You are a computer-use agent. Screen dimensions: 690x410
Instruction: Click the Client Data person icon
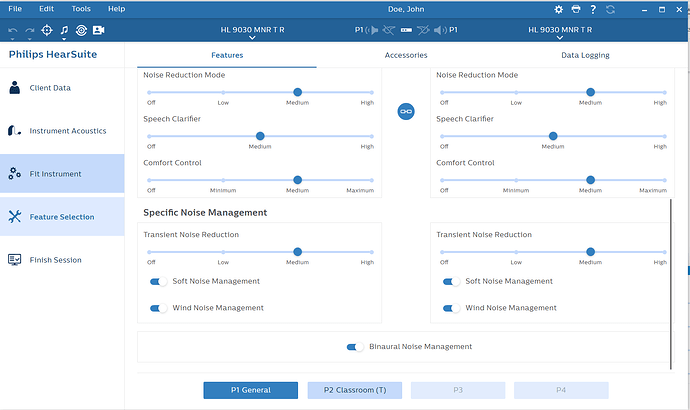click(x=15, y=88)
